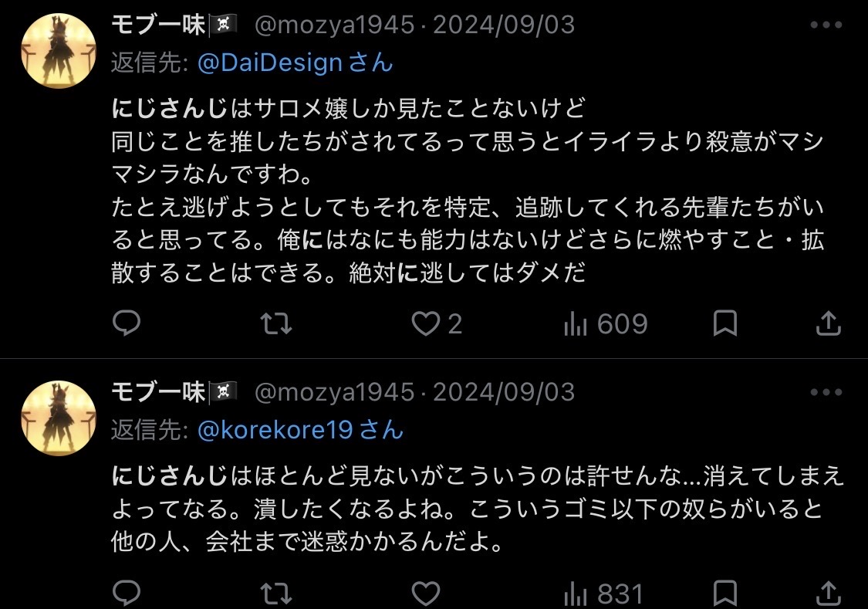
Task: Open @mozya1945 handle on second tweet
Action: tap(335, 392)
